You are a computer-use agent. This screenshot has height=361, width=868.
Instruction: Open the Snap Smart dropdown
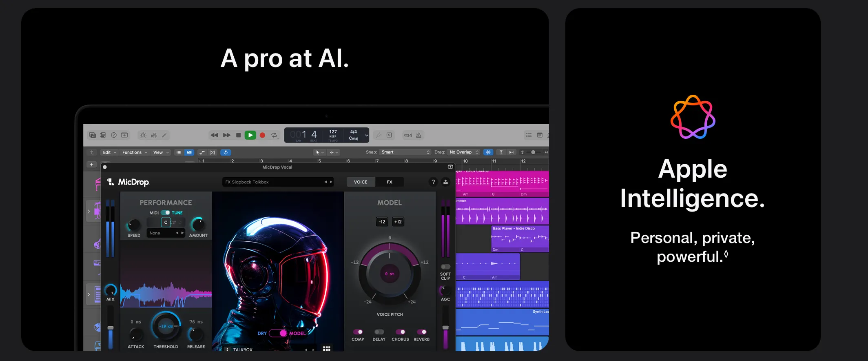click(x=405, y=152)
